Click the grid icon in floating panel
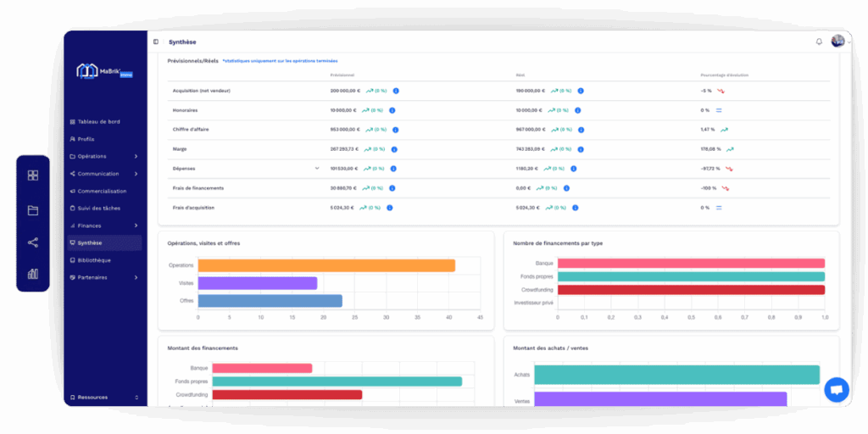Image resolution: width=868 pixels, height=434 pixels. click(x=33, y=175)
